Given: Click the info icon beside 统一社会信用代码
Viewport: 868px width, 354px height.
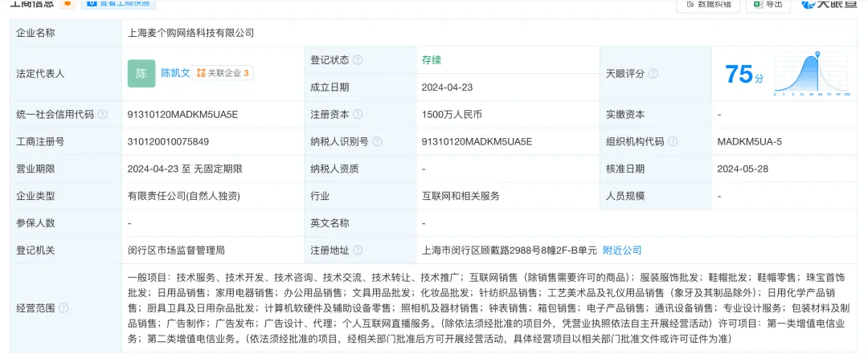Looking at the screenshot, I should [x=103, y=115].
